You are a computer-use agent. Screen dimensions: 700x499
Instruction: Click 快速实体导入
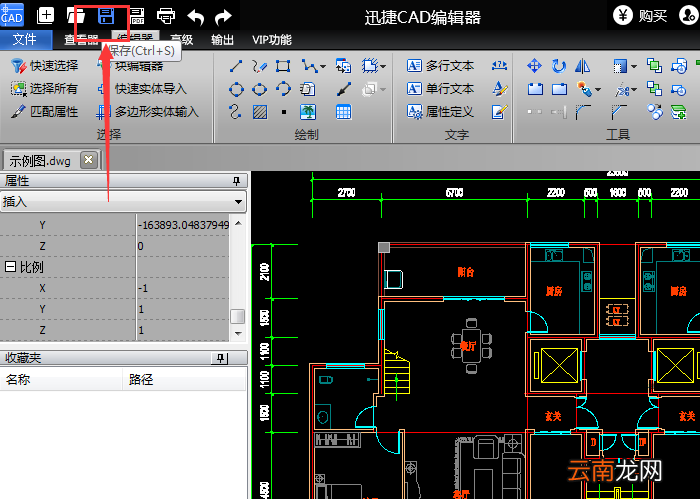[x=142, y=89]
